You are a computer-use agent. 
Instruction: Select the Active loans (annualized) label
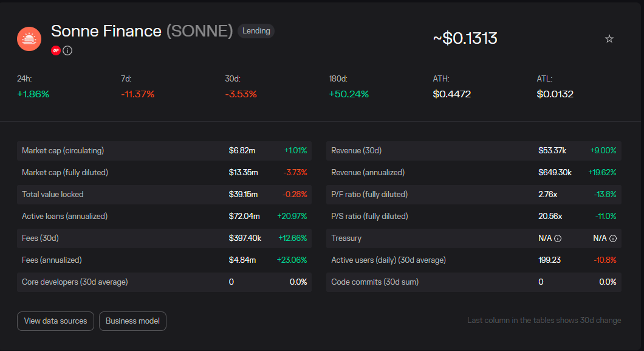64,216
